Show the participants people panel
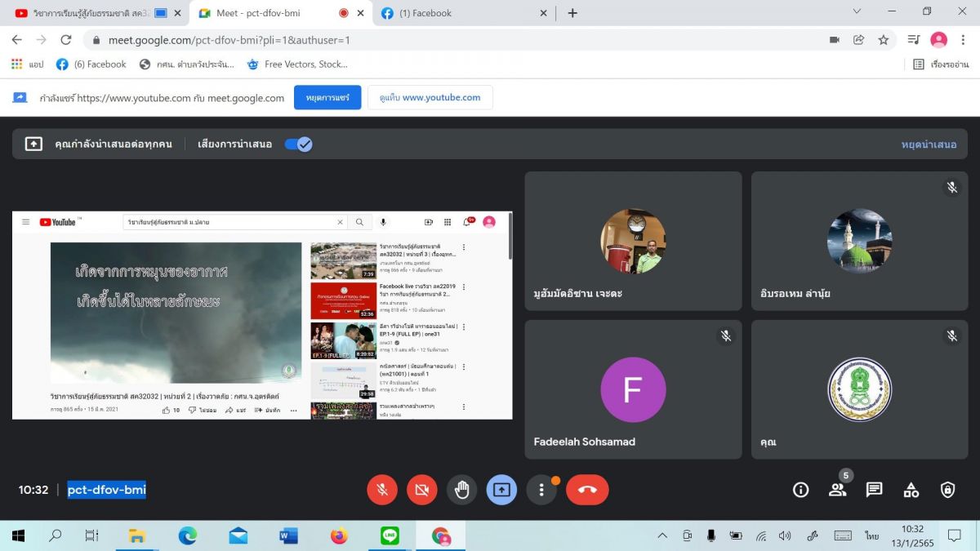Viewport: 980px width, 551px height. [x=837, y=490]
